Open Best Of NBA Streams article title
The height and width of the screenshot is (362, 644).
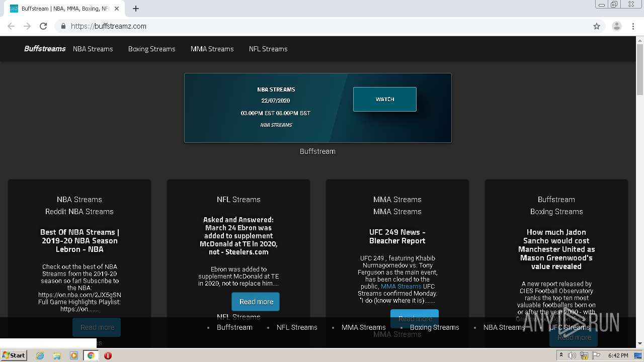[x=79, y=240]
